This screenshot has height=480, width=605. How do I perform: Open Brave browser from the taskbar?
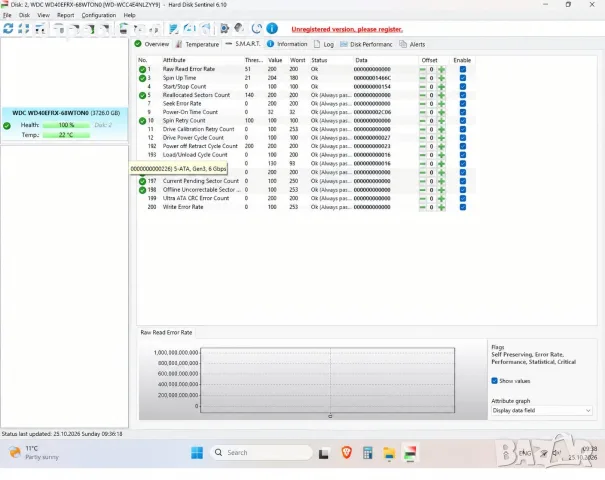[346, 452]
